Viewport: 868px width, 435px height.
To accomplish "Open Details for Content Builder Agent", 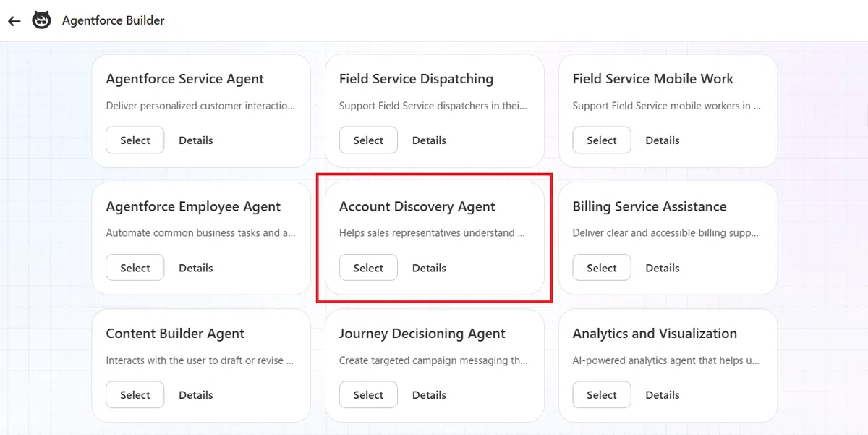I will 196,395.
